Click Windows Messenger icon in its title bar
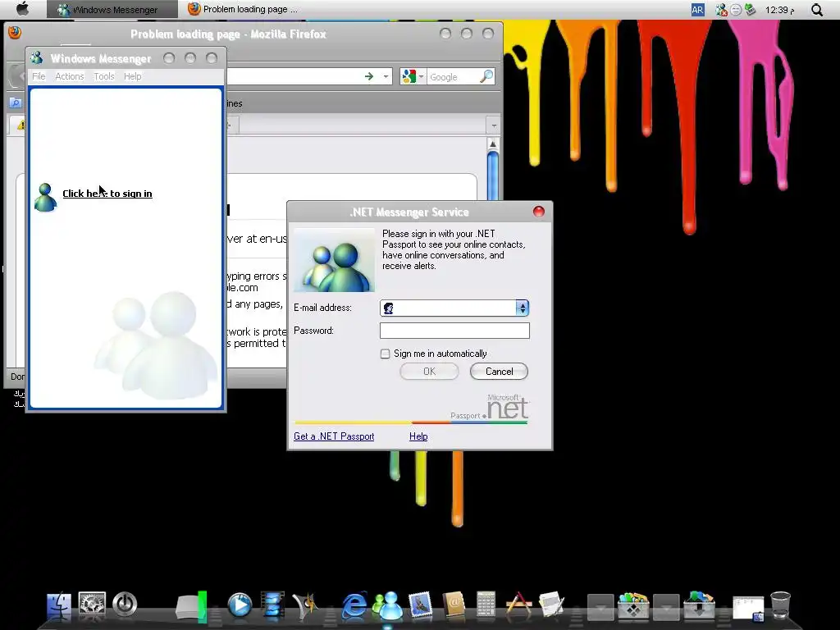Viewport: 840px width, 630px height. tap(36, 58)
